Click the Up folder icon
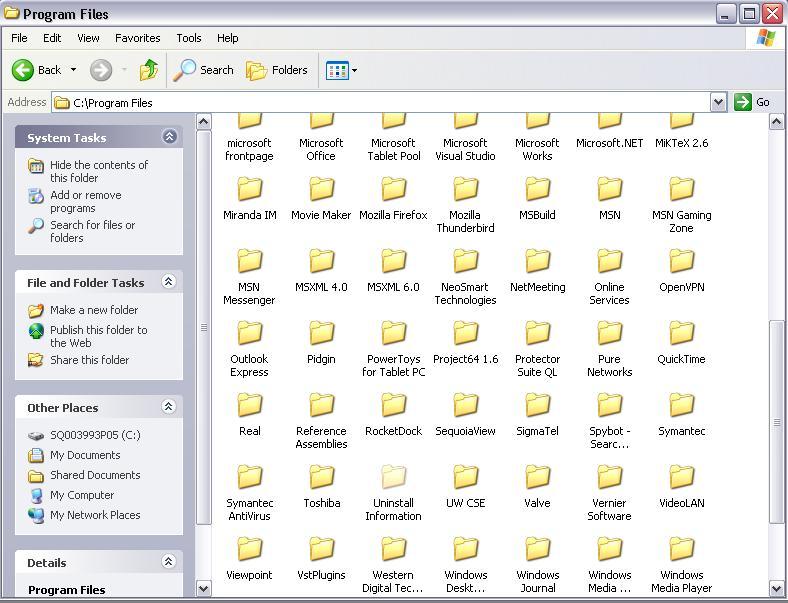This screenshot has width=788, height=603. click(149, 70)
